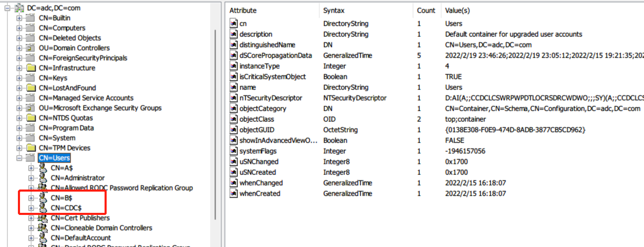Click the CN=Administrator user icon
The image size is (644, 247).
point(42,178)
